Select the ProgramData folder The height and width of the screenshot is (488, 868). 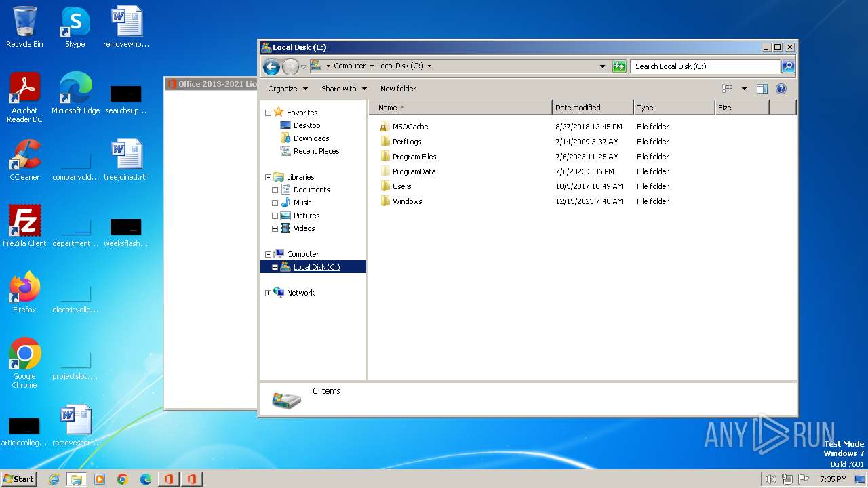(414, 171)
